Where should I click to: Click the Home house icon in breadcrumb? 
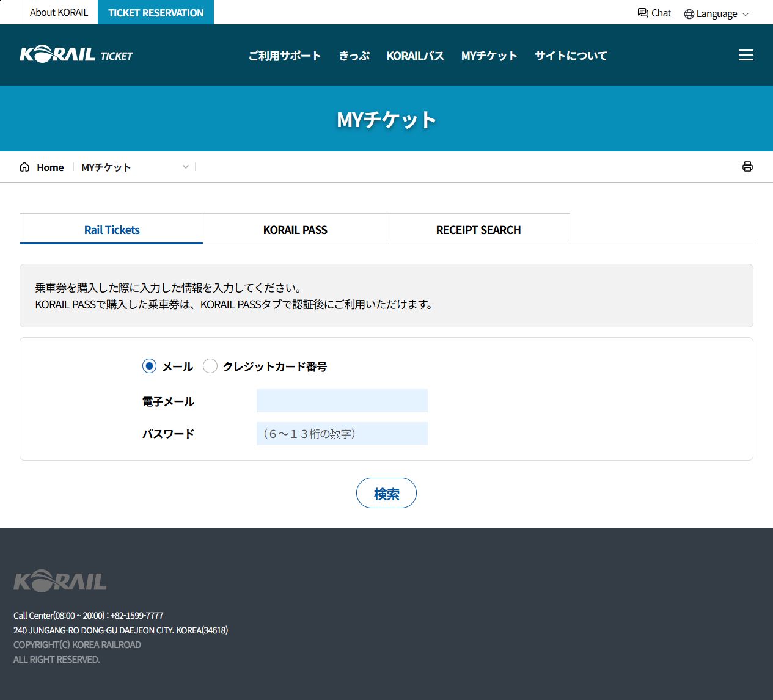click(x=24, y=167)
